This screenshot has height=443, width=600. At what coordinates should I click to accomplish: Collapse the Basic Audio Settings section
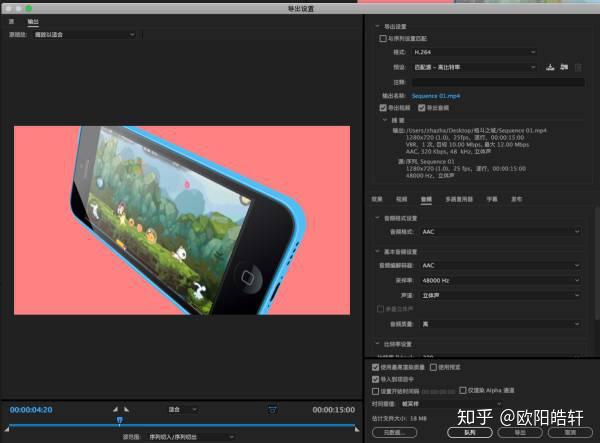(x=377, y=252)
